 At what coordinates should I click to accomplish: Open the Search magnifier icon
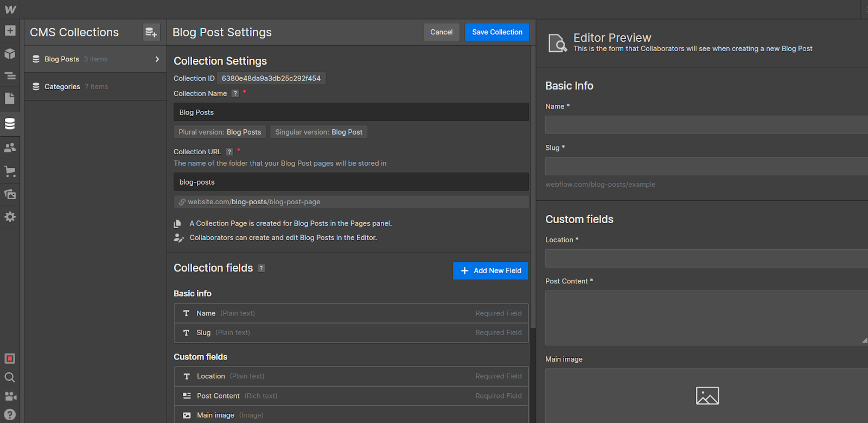[10, 377]
